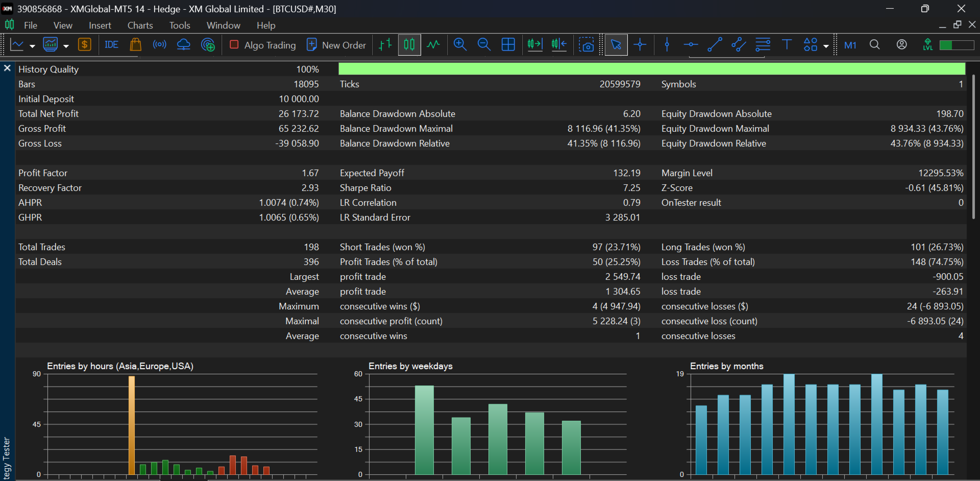Open the shapes objects dropdown arrow

(x=826, y=46)
